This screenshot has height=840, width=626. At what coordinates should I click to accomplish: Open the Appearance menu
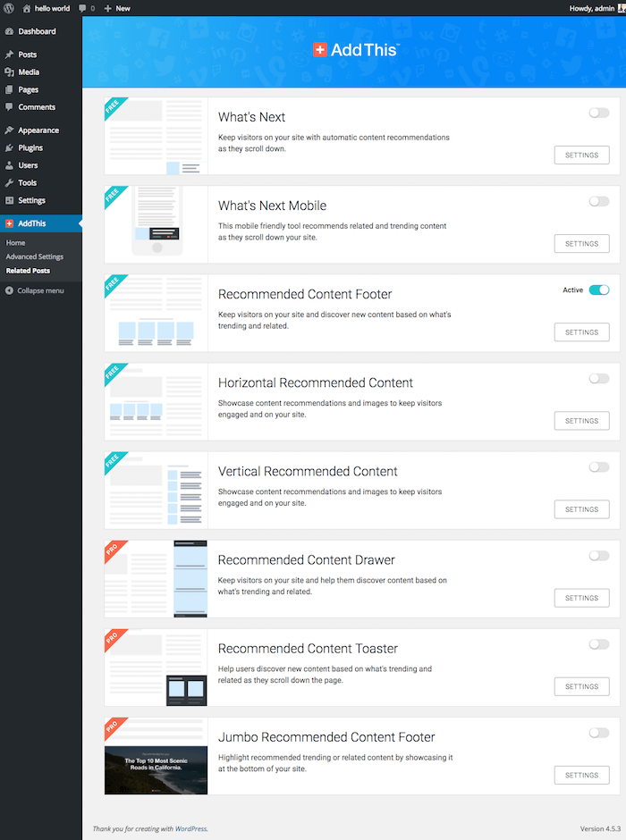[41, 130]
